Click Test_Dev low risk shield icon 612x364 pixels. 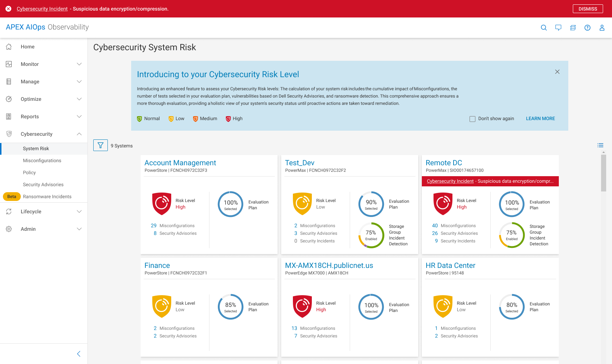(302, 203)
